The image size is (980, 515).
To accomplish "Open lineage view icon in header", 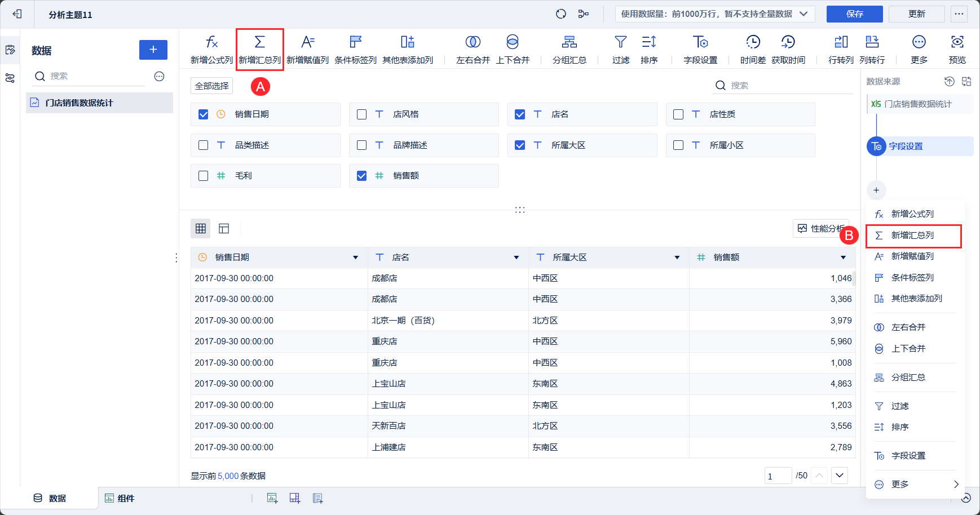I will 584,14.
